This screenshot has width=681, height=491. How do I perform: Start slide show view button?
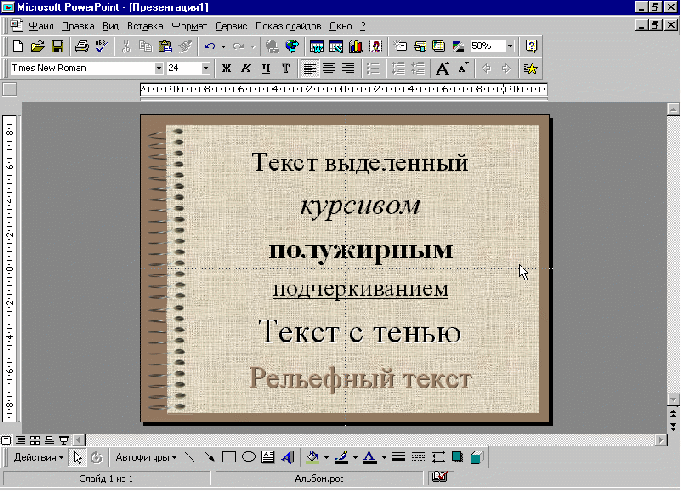tap(64, 440)
